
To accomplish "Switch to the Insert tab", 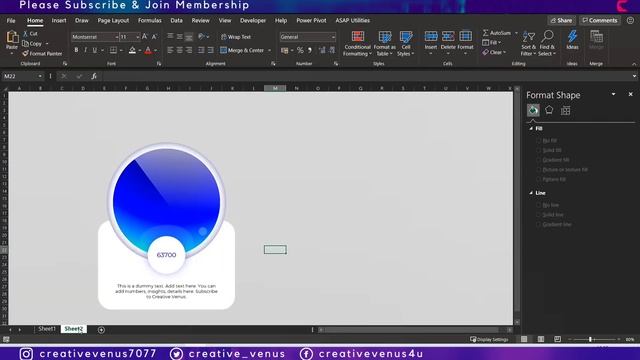I will 59,20.
